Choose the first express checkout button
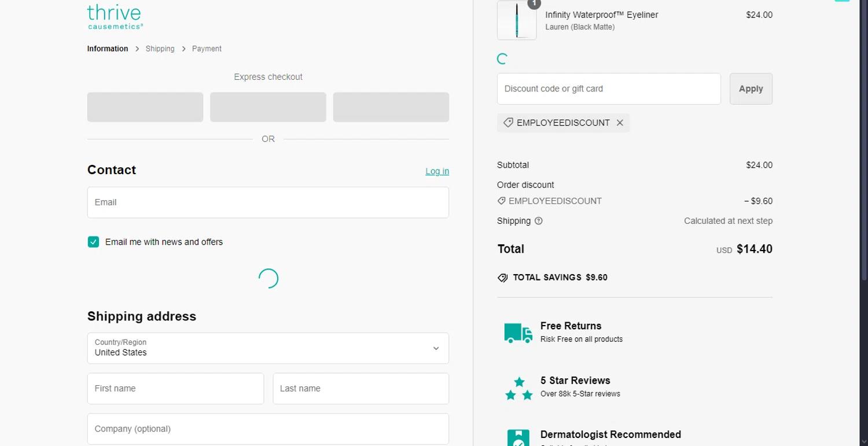 click(x=145, y=107)
